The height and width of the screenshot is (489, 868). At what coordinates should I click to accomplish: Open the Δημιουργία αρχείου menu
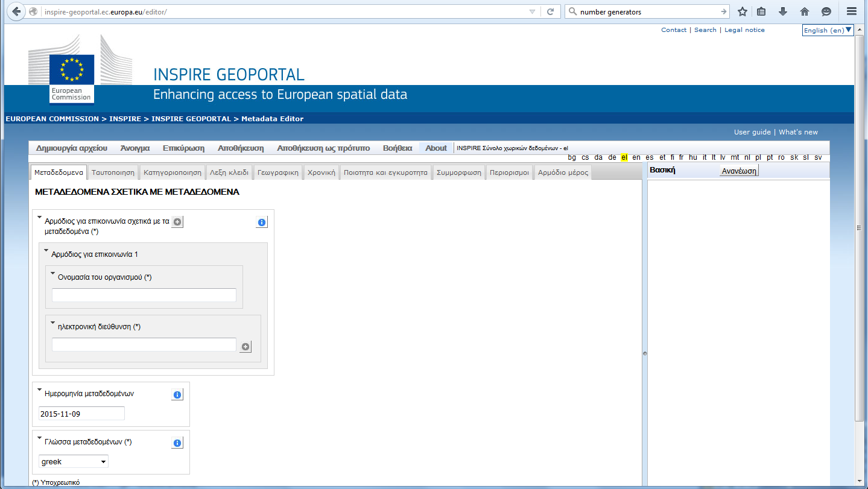pos(71,148)
